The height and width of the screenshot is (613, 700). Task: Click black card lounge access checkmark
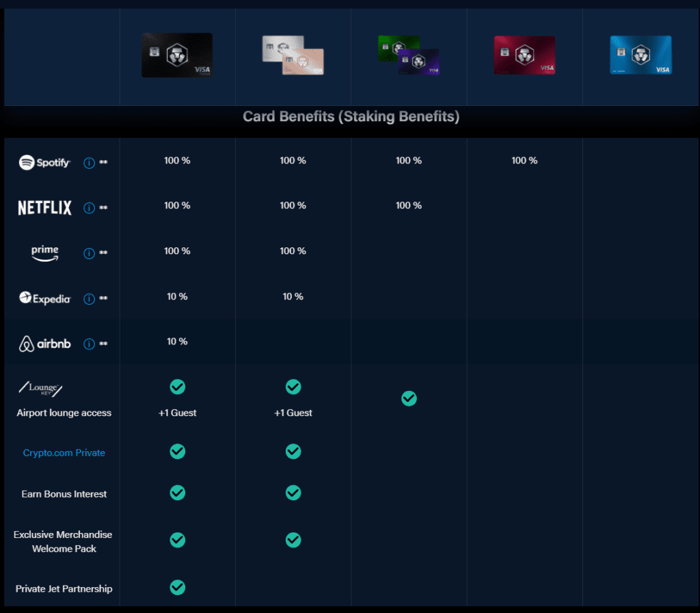click(178, 387)
